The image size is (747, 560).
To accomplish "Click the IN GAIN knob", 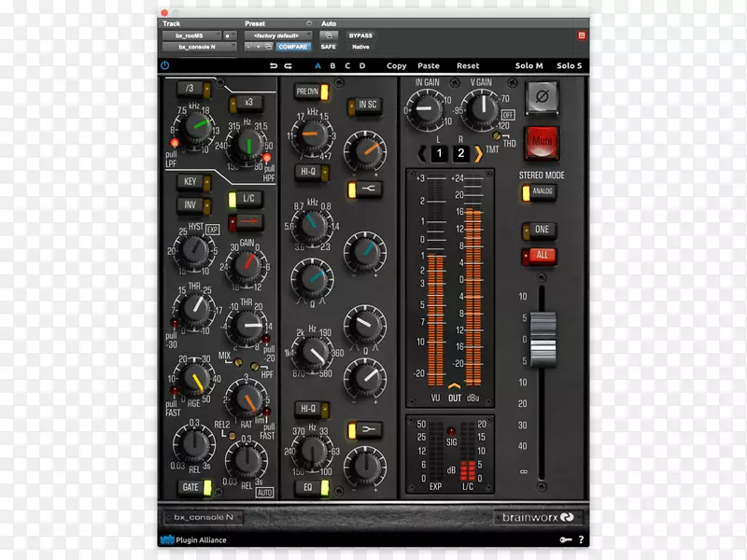I will point(427,110).
